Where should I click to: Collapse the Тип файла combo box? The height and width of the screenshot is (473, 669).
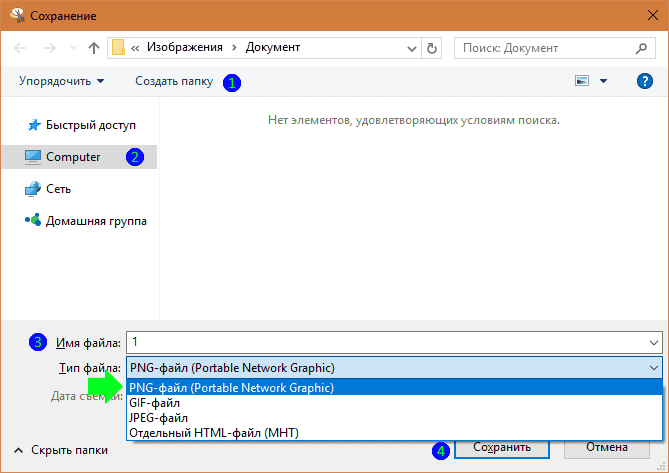[654, 368]
